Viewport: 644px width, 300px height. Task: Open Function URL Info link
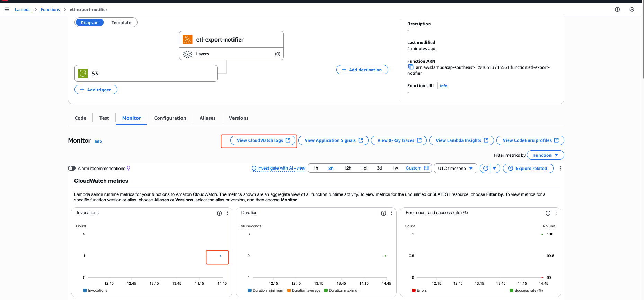pyautogui.click(x=443, y=86)
